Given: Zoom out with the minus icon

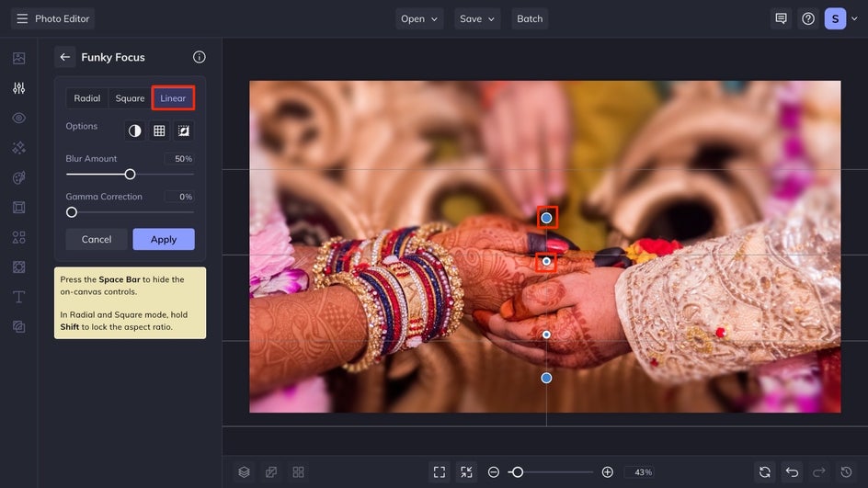Looking at the screenshot, I should (x=494, y=472).
